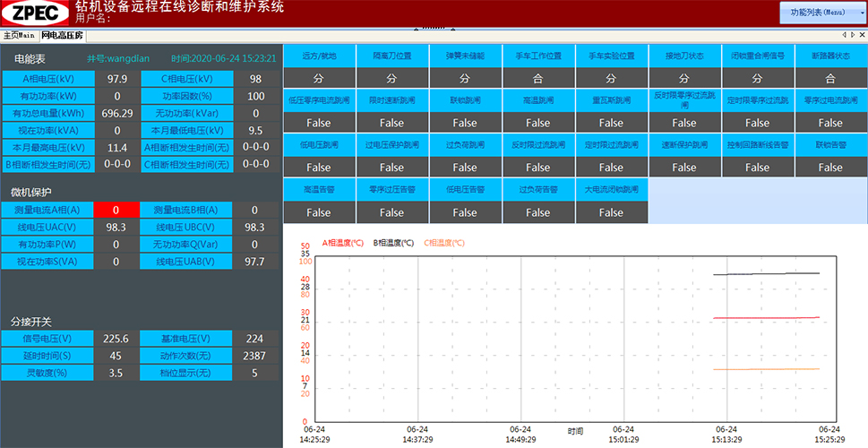868x448 pixels.
Task: Expand the header collapse handle at top center
Action: pyautogui.click(x=434, y=29)
